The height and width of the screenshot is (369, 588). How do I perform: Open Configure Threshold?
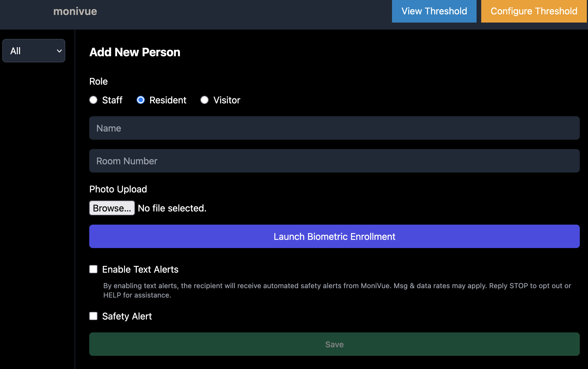click(534, 11)
